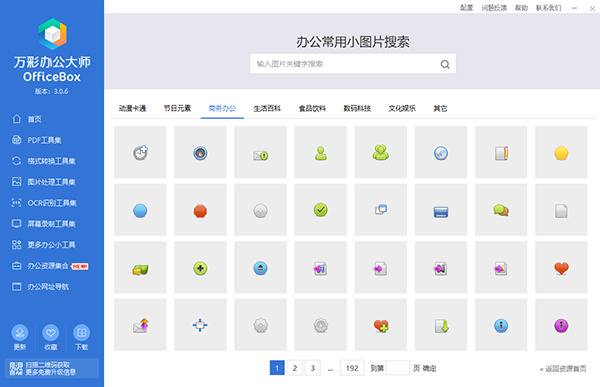Screen dimensions: 600x387
Task: Select the yellow circle thumbnail
Action: coord(561,152)
